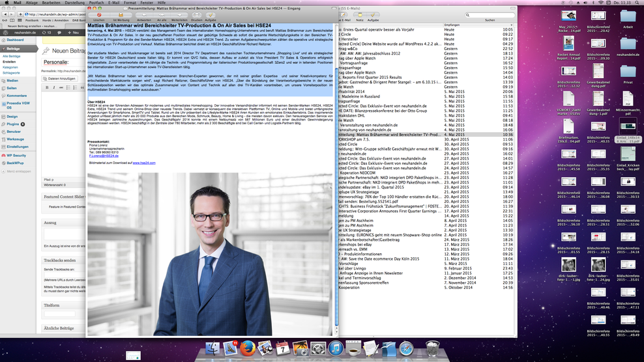Click the Italic icon in WordPress editor
The height and width of the screenshot is (362, 644).
(x=54, y=87)
